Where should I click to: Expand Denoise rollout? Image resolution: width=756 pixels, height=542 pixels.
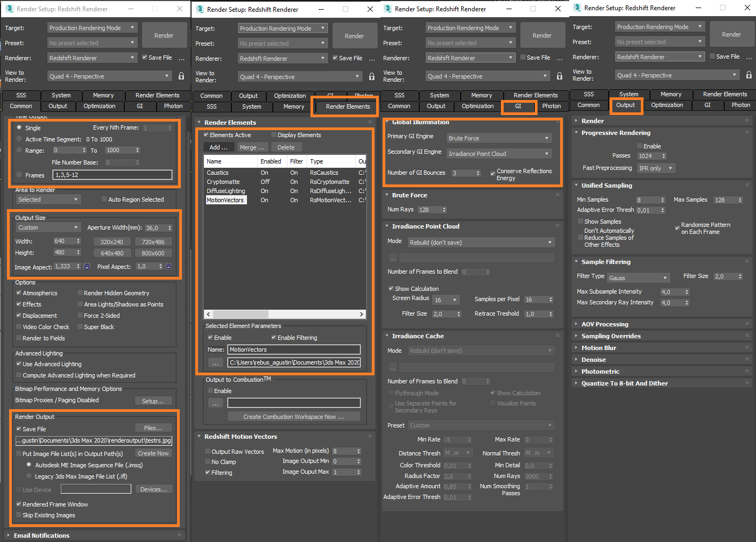point(594,360)
